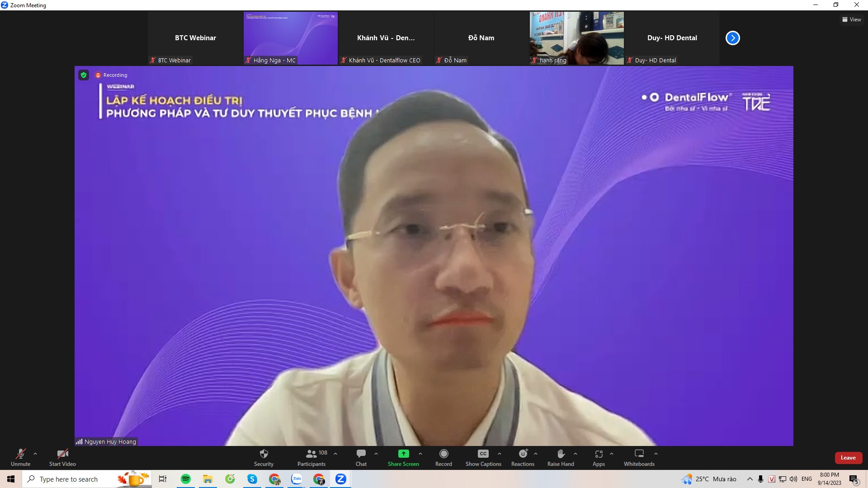Start Video with the camera button
868x488 pixels.
point(62,457)
